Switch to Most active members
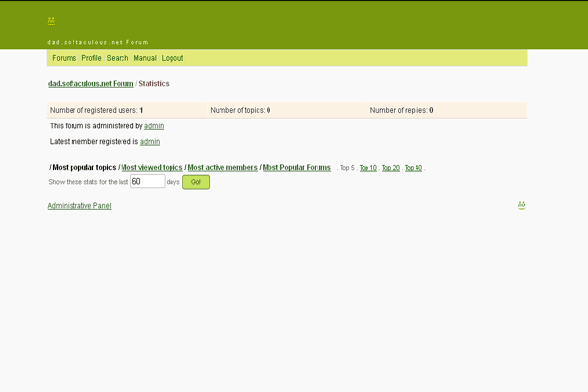 222,168
